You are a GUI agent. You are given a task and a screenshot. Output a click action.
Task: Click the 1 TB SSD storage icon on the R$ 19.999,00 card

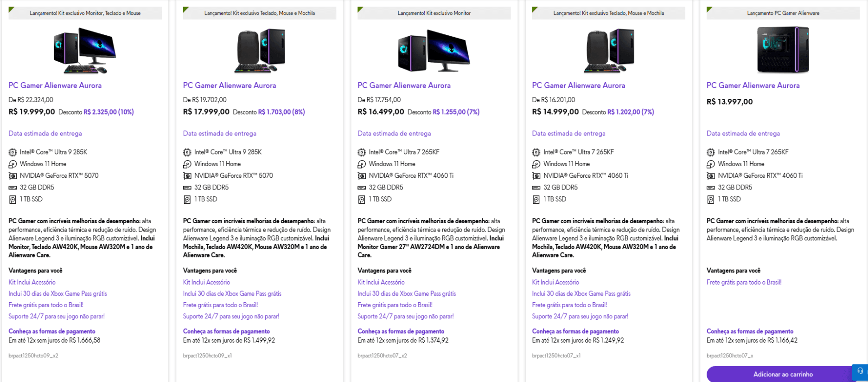[13, 200]
